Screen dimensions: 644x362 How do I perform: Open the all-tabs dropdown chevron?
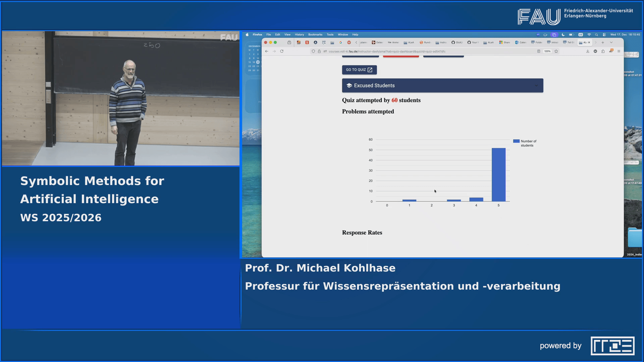pos(611,43)
